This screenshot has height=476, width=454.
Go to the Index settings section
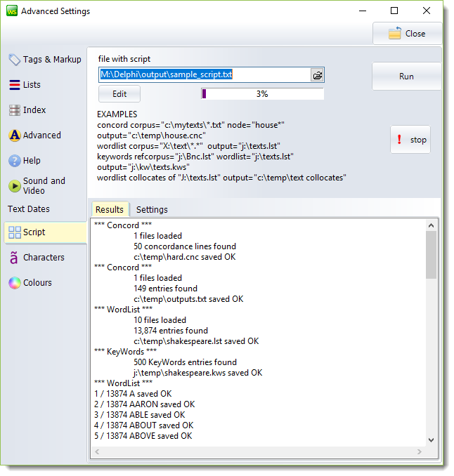[34, 110]
